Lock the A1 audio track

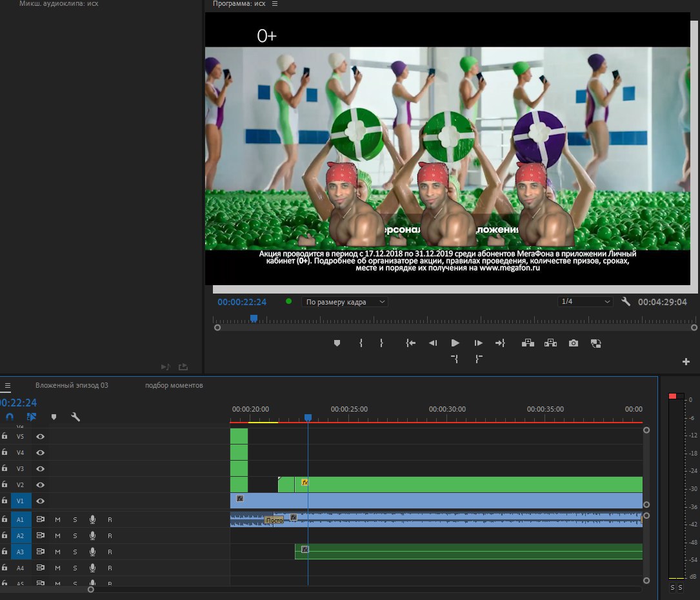[x=5, y=519]
